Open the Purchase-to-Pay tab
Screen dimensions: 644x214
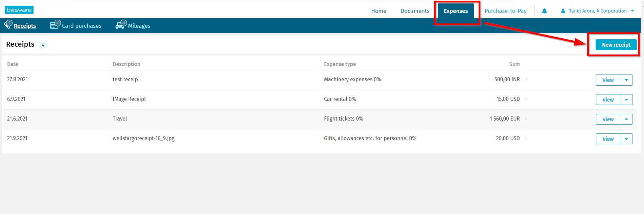coord(505,11)
